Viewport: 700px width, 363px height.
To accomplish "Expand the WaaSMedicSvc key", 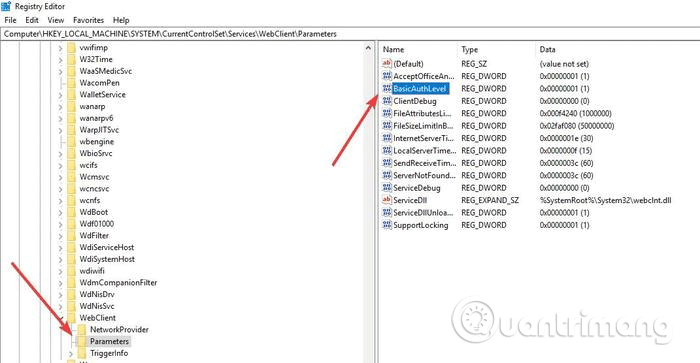I will coord(60,71).
